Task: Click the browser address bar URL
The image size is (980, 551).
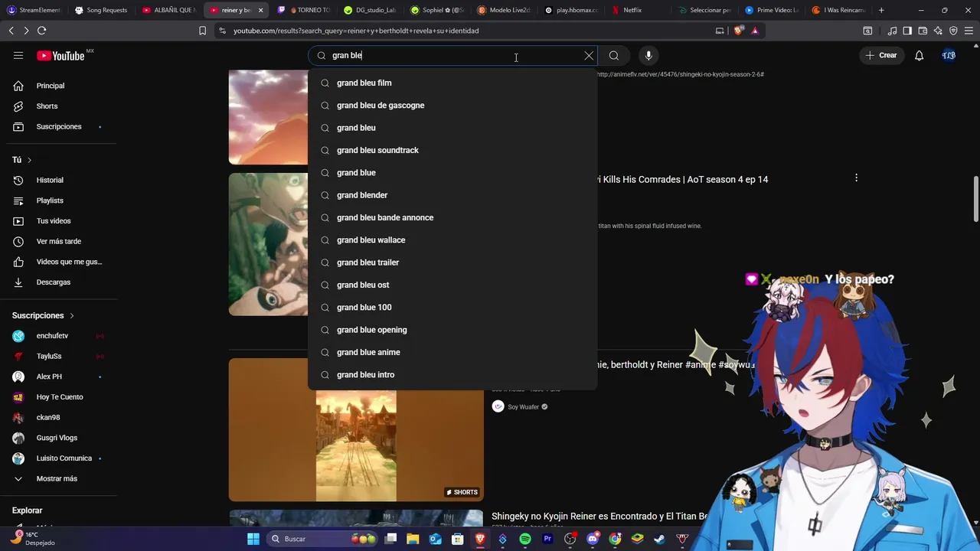Action: (356, 31)
